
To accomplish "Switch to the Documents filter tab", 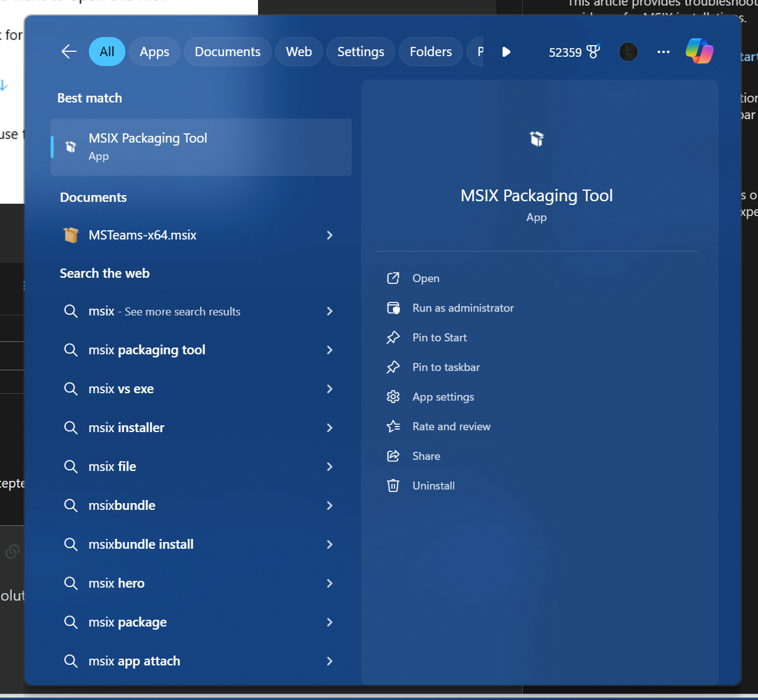I will click(228, 52).
